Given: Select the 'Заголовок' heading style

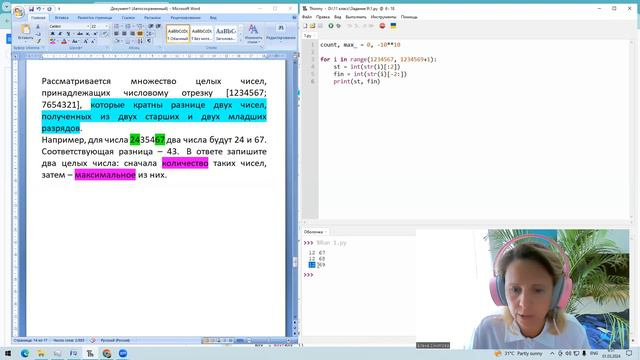Looking at the screenshot, I should pyautogui.click(x=225, y=33).
